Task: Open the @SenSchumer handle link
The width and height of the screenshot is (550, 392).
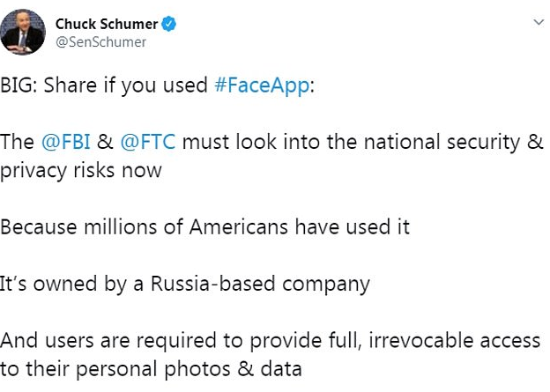Action: [x=100, y=41]
